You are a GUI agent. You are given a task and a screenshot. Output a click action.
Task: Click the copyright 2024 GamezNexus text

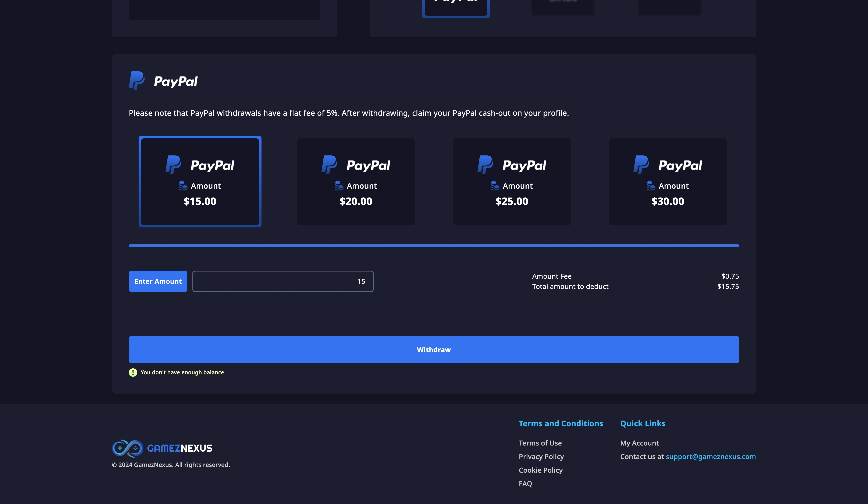(x=171, y=465)
